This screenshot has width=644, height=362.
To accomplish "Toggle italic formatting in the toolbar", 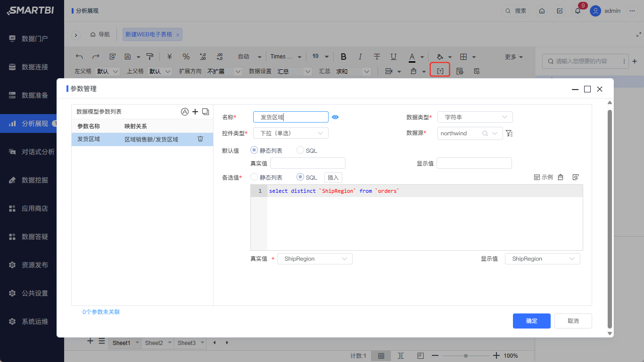I will [x=360, y=57].
